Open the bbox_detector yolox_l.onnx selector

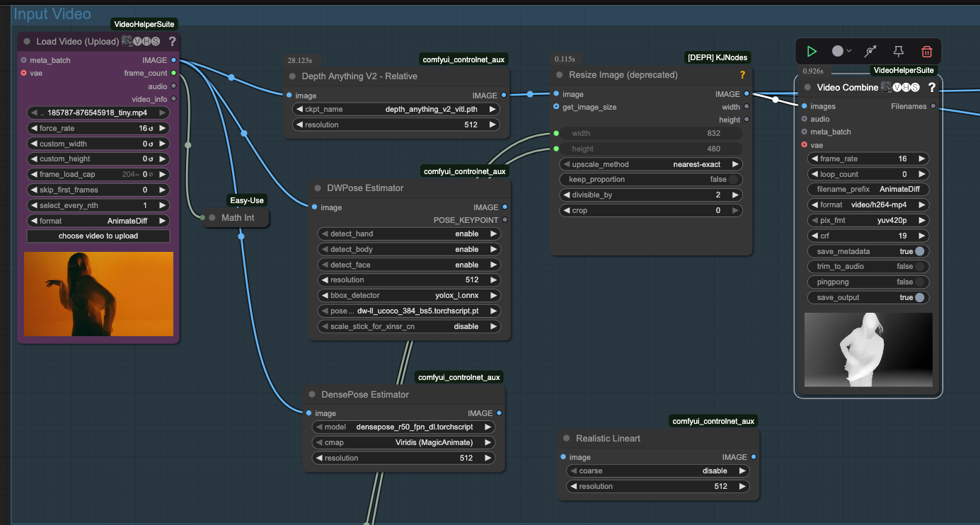point(410,296)
